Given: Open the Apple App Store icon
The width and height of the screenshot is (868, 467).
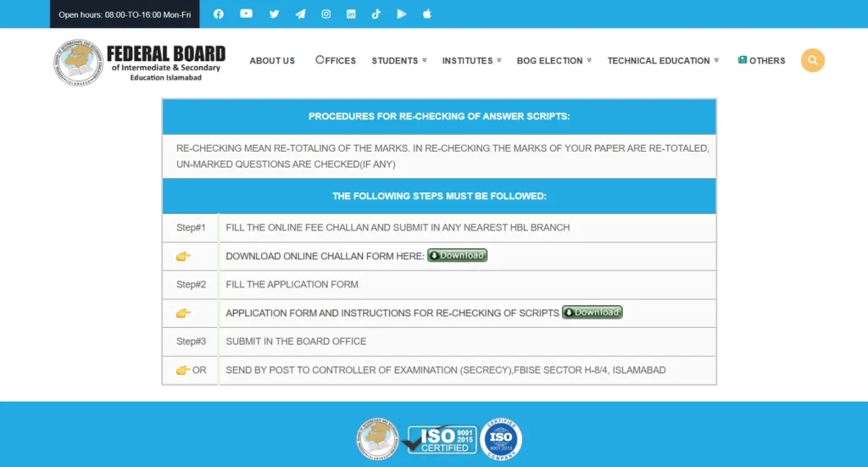Looking at the screenshot, I should tap(427, 14).
